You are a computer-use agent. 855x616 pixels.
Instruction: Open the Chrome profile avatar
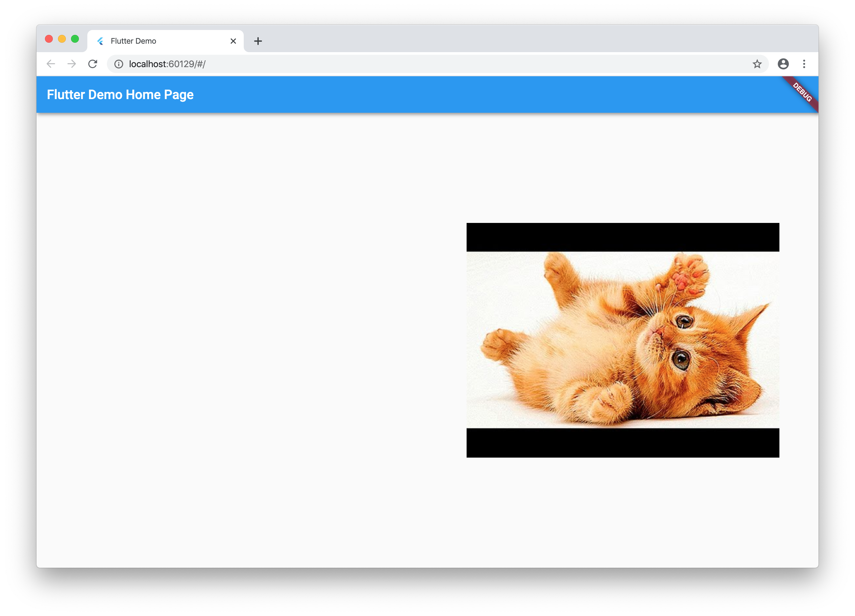pyautogui.click(x=783, y=64)
